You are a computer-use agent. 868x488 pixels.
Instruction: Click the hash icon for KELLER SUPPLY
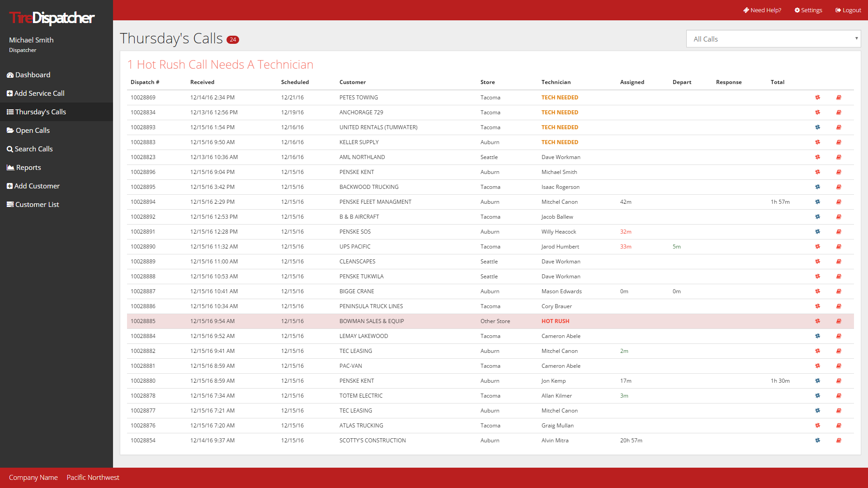click(817, 142)
